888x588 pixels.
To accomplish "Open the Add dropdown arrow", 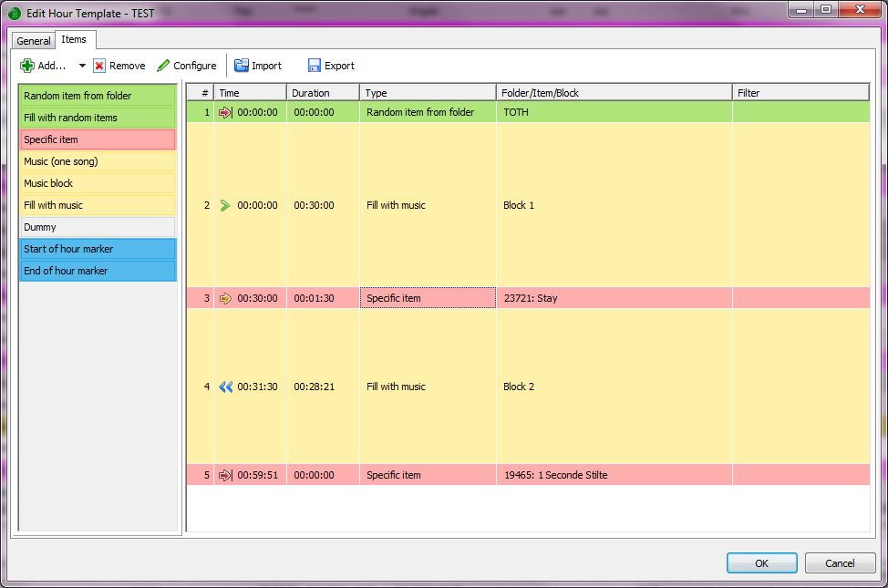I will [82, 66].
